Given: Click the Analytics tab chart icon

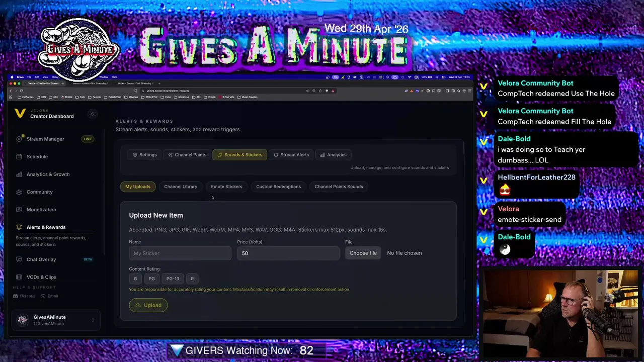Looking at the screenshot, I should (x=323, y=155).
